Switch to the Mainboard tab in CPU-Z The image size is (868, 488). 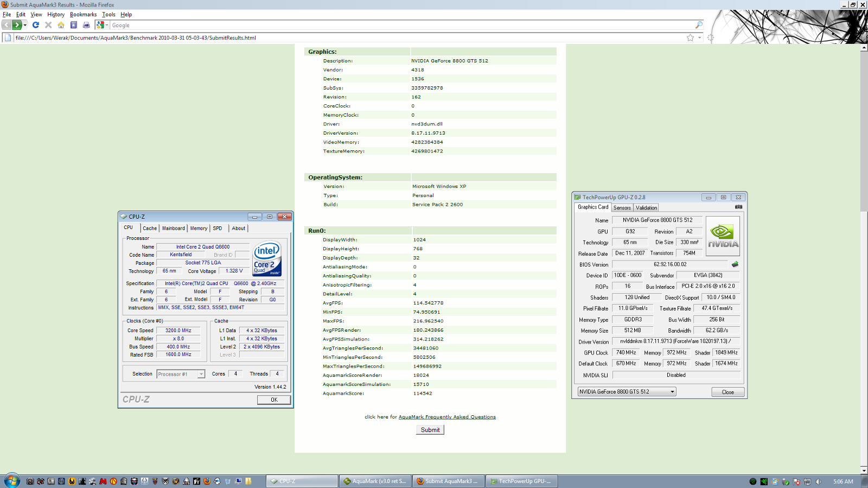click(x=174, y=228)
